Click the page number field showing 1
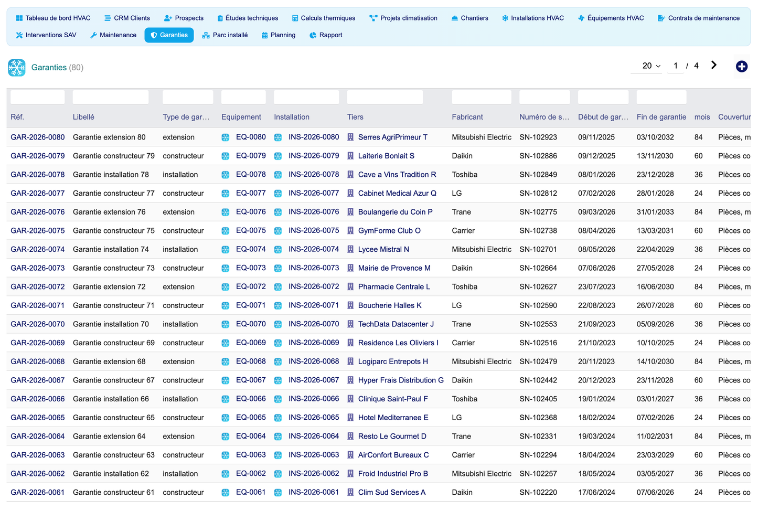 (x=675, y=66)
